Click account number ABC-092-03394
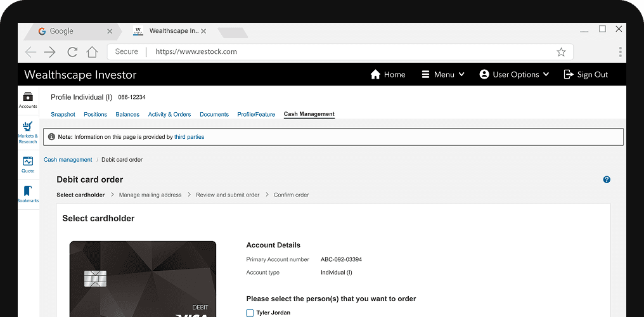 click(x=341, y=259)
